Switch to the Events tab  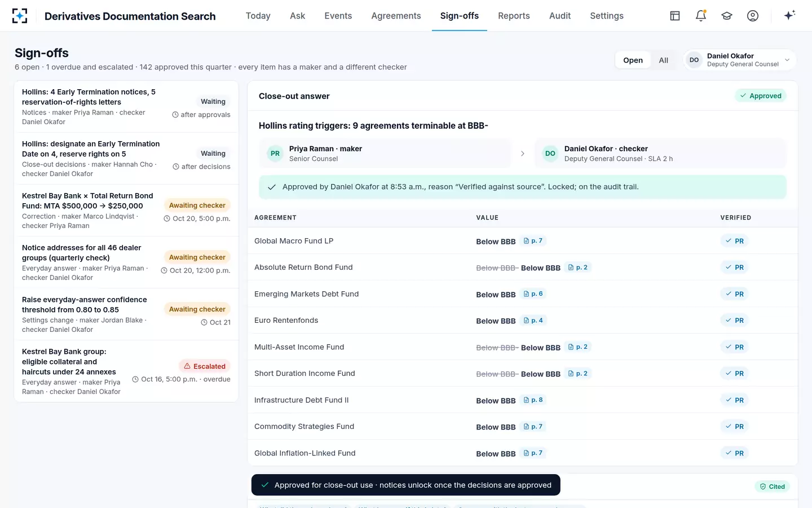tap(338, 16)
